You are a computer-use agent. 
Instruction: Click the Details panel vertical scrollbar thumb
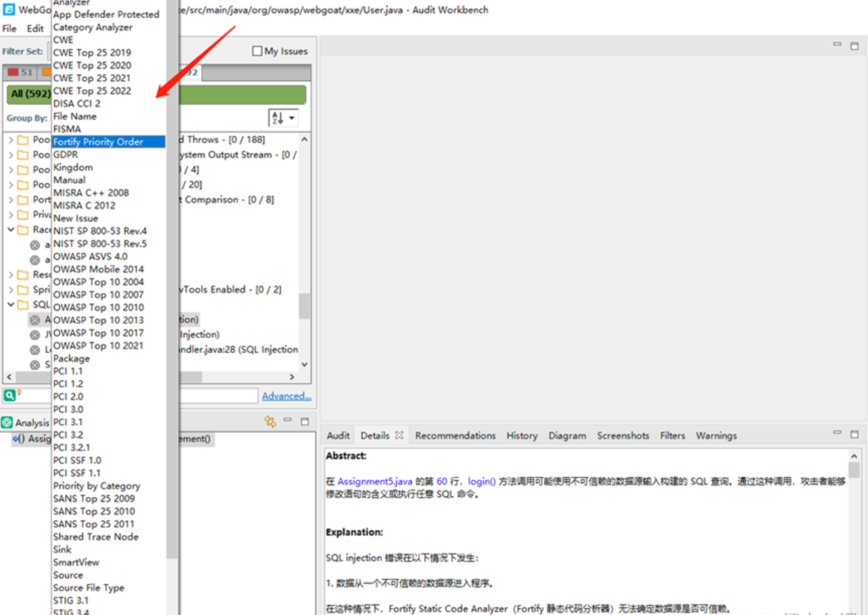[x=854, y=469]
